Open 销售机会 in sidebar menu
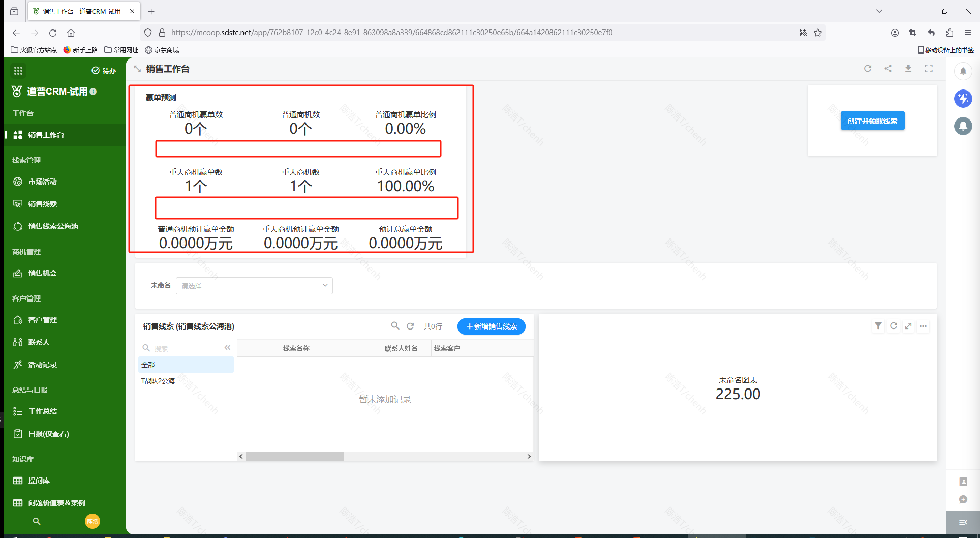 pyautogui.click(x=43, y=273)
